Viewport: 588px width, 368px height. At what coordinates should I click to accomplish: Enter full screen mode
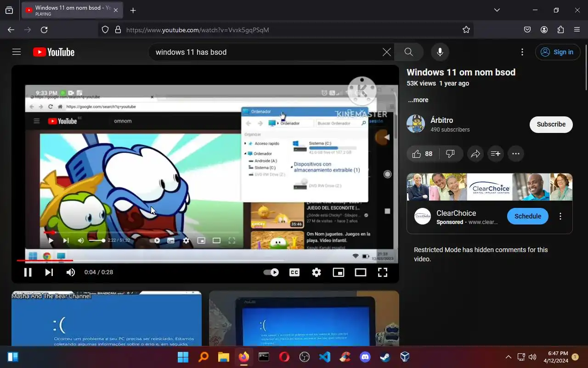pyautogui.click(x=383, y=272)
